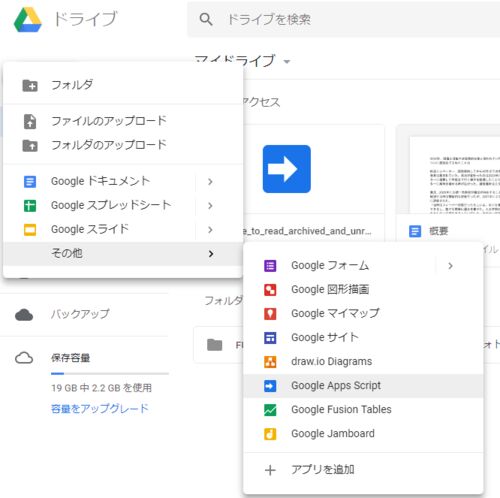Expand Google スライド submenu arrow
This screenshot has width=500, height=498.
pos(210,230)
